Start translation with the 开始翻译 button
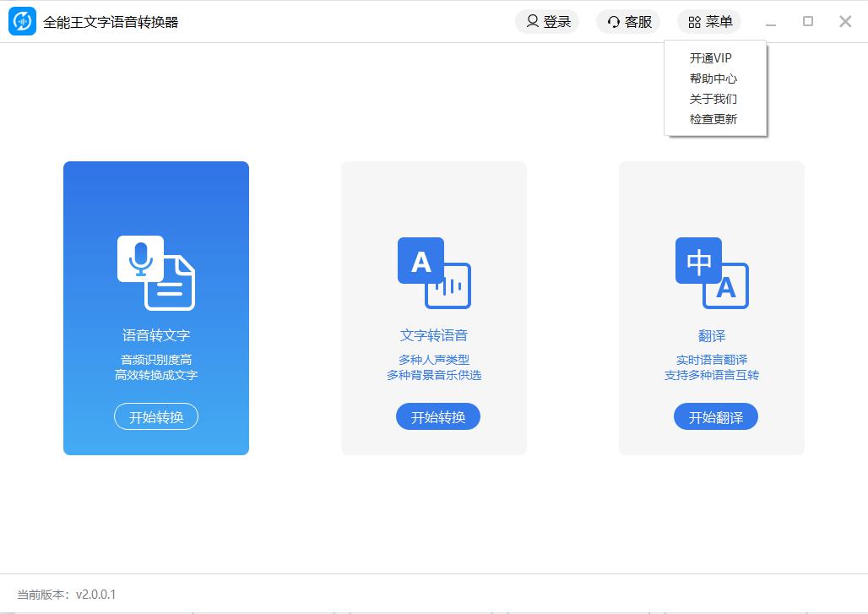The image size is (868, 614). pos(716,417)
